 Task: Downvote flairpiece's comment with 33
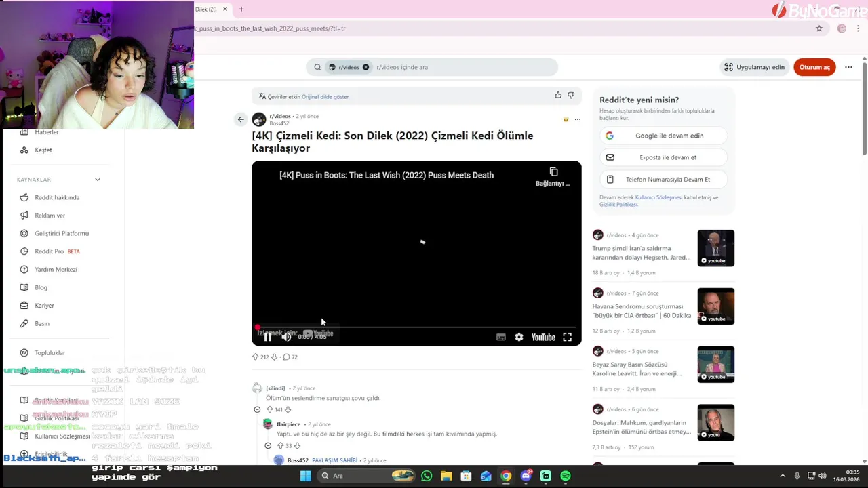296,445
